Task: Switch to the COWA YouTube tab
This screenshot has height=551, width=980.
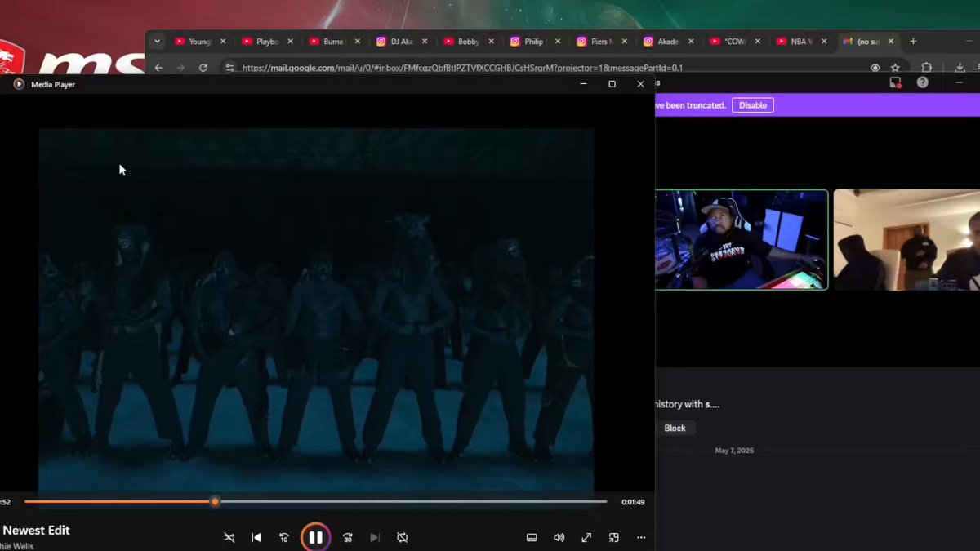Action: click(x=736, y=42)
